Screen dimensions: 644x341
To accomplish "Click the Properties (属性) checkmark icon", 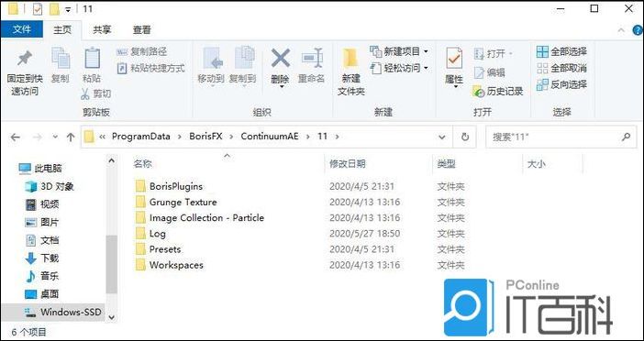I will [454, 59].
